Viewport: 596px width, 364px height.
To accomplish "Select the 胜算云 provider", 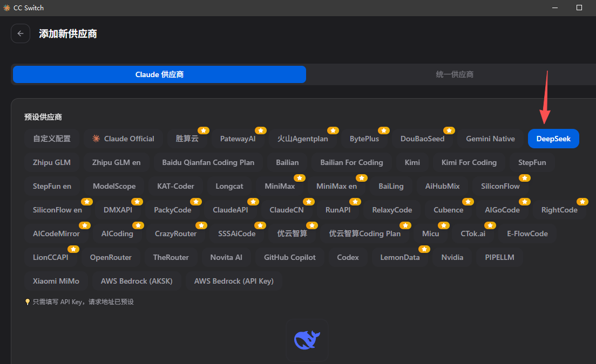I will (x=187, y=139).
